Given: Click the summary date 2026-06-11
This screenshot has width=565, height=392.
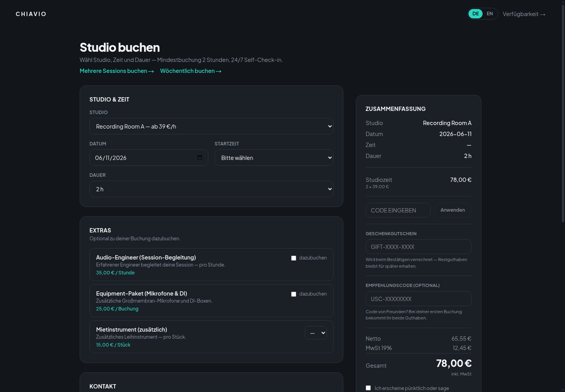Looking at the screenshot, I should 456,134.
